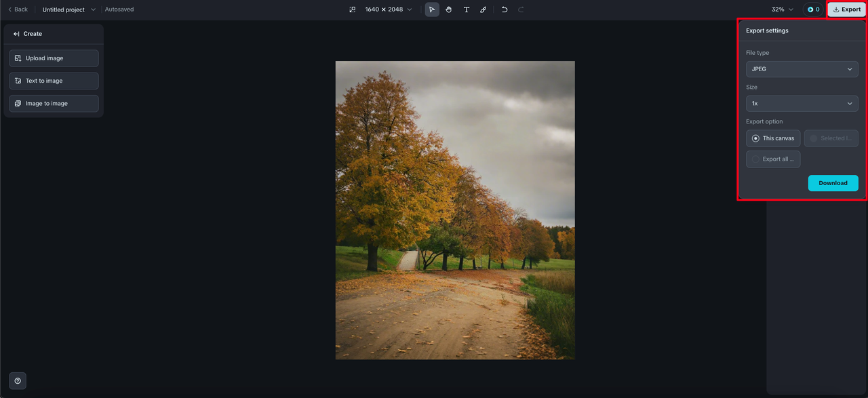The height and width of the screenshot is (398, 868).
Task: Open the help question mark button
Action: (18, 380)
